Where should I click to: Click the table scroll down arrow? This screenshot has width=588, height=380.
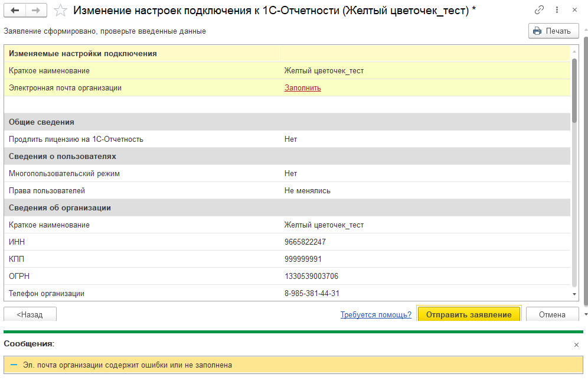point(574,294)
